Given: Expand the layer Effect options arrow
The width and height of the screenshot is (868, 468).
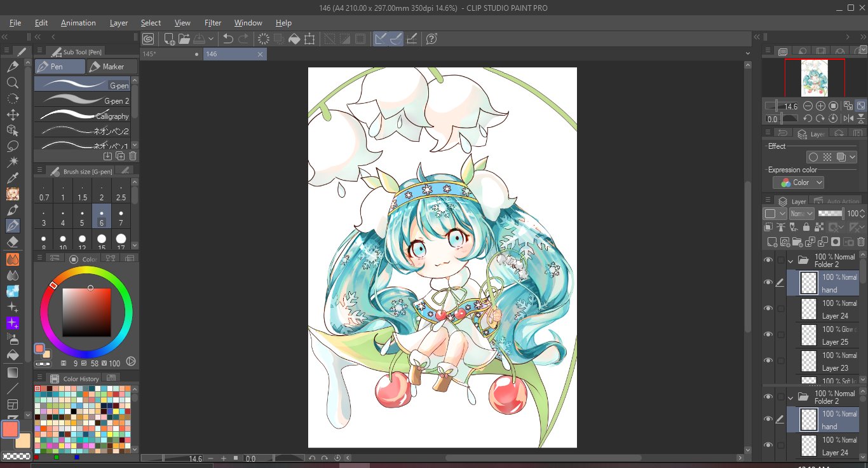Looking at the screenshot, I should pos(852,157).
